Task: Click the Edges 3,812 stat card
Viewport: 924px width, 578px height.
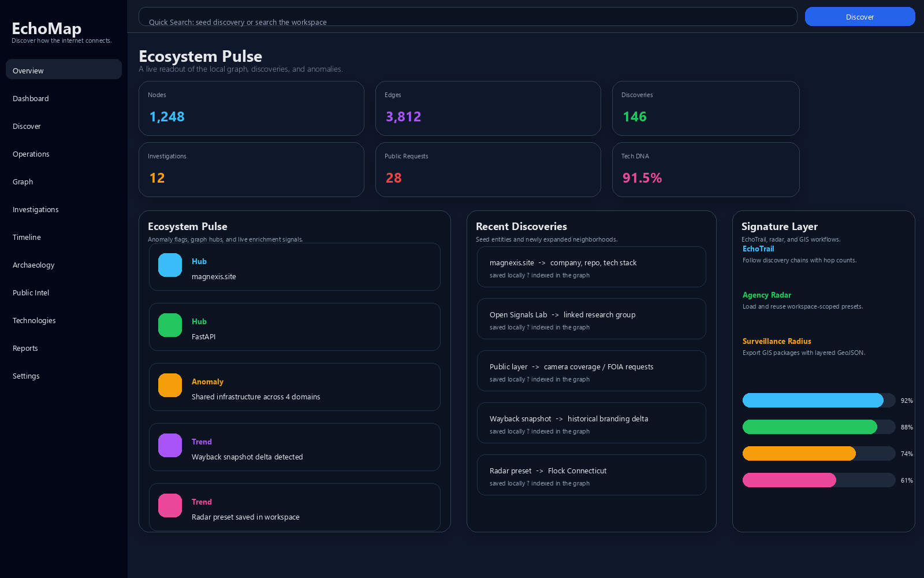Action: coord(488,108)
